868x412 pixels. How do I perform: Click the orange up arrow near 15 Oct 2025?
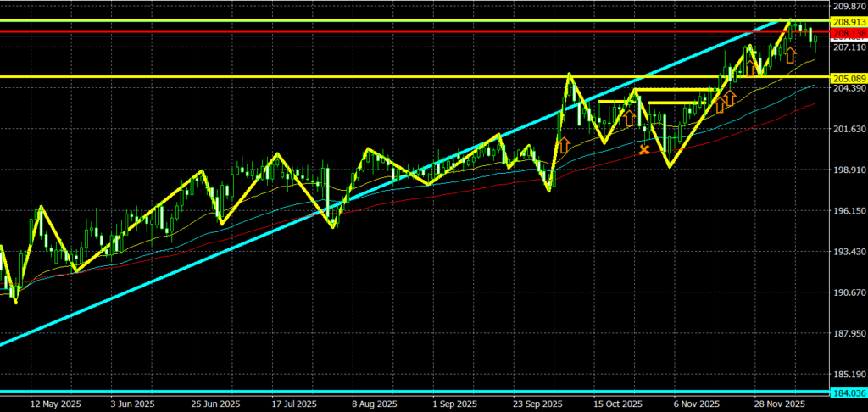(630, 117)
